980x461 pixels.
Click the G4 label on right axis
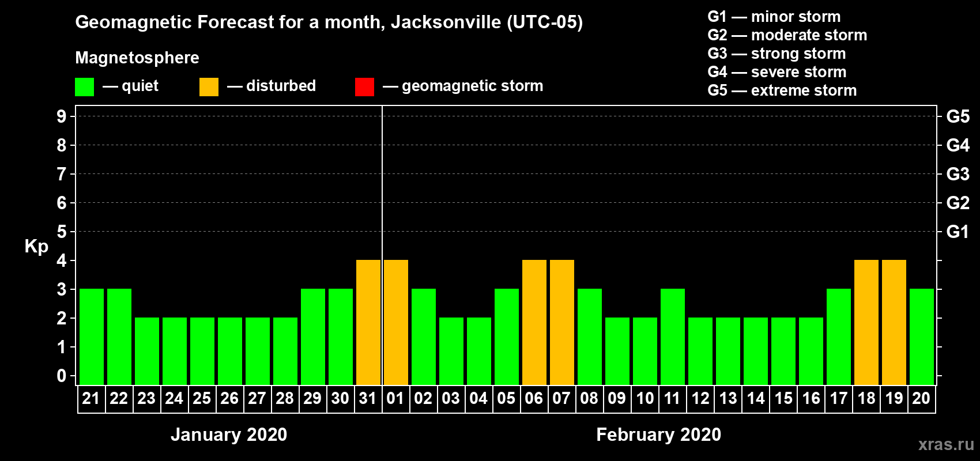point(958,145)
